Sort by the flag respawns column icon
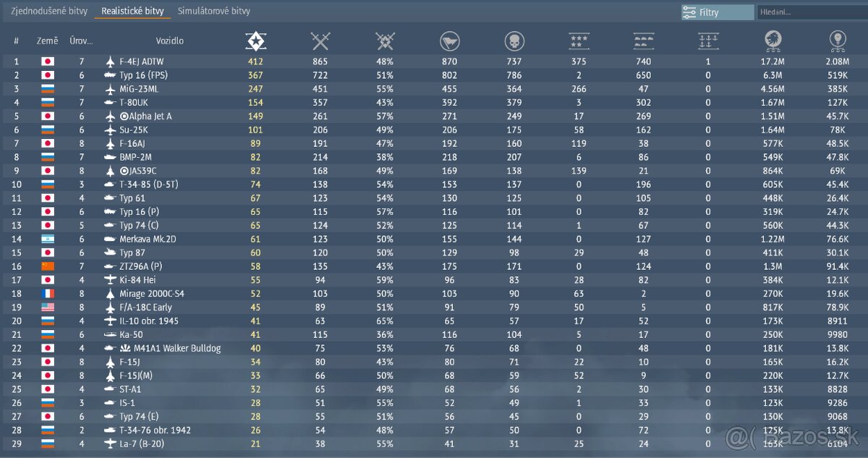 pos(449,41)
